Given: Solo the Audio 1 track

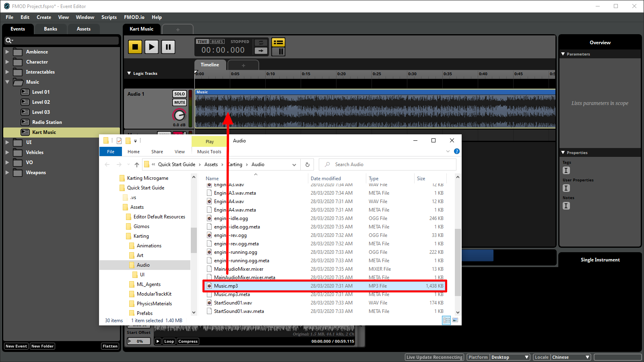Looking at the screenshot, I should [179, 93].
